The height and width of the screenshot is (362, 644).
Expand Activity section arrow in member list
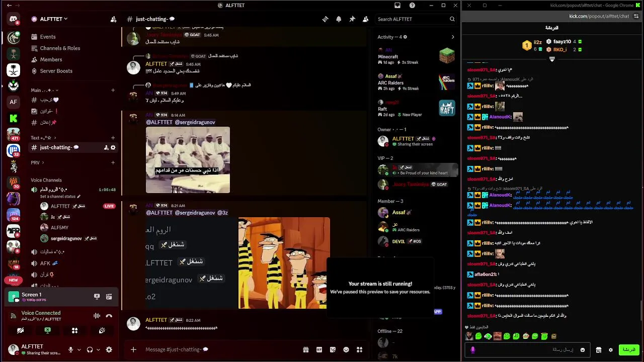[452, 37]
